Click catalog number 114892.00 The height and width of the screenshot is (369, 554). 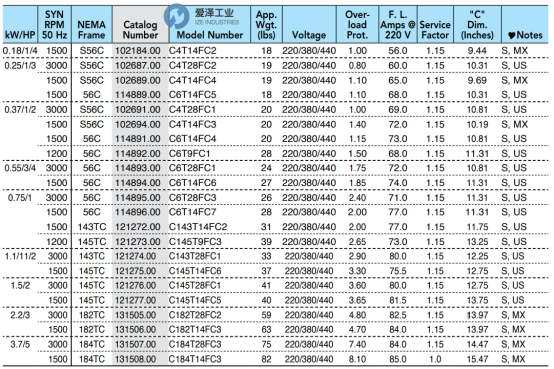[x=137, y=154]
